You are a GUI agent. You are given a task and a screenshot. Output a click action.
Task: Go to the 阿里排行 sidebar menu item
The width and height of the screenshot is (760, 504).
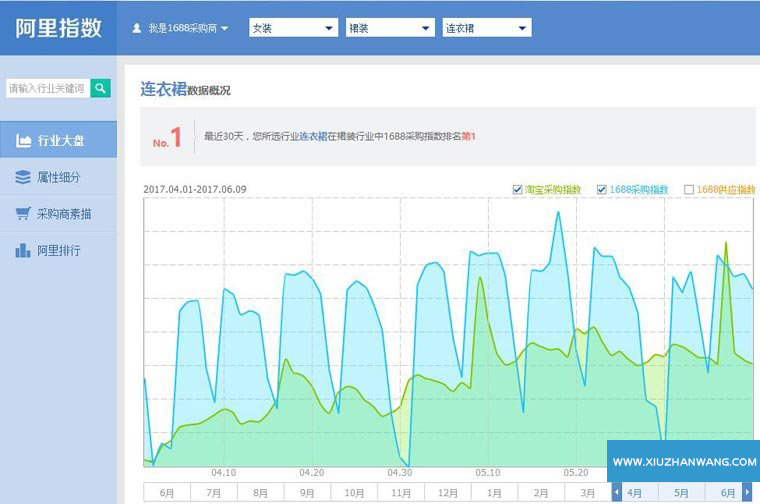(58, 250)
